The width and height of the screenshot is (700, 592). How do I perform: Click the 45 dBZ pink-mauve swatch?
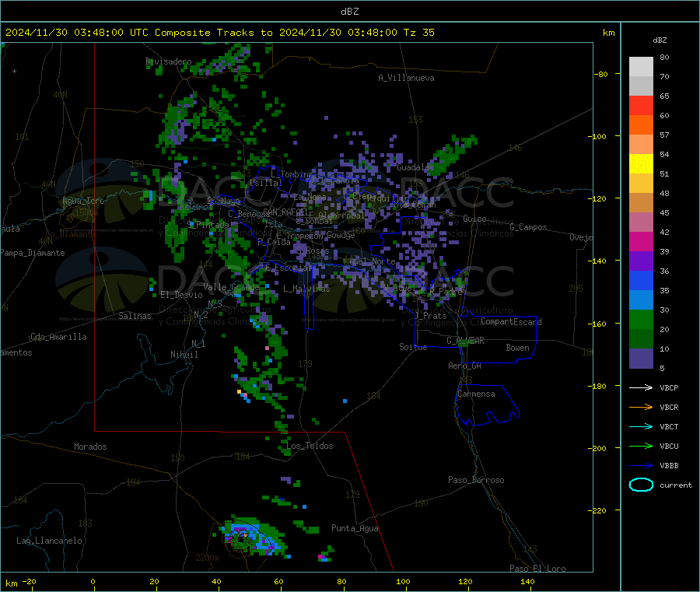point(641,222)
